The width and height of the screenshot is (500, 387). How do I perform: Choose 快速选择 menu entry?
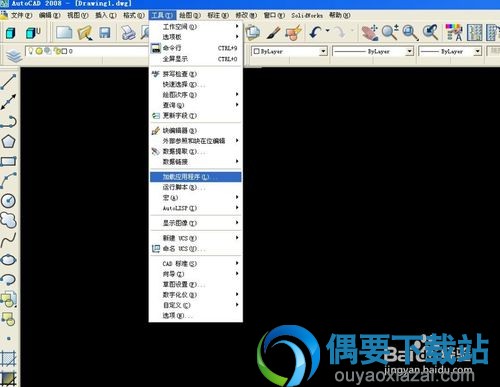(x=196, y=84)
